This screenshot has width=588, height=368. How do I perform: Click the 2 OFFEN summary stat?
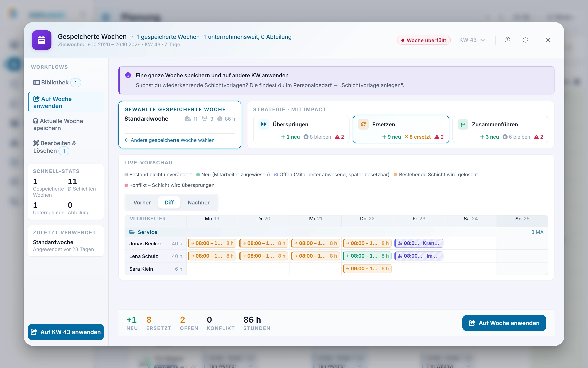(x=189, y=323)
